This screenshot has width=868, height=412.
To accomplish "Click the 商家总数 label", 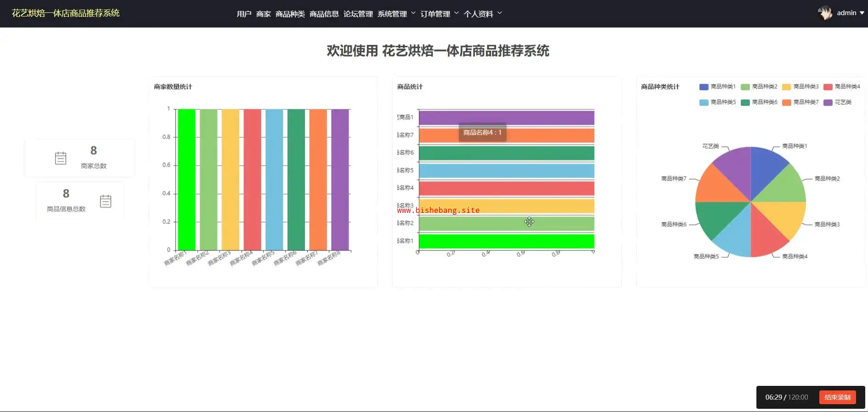I will [94, 166].
